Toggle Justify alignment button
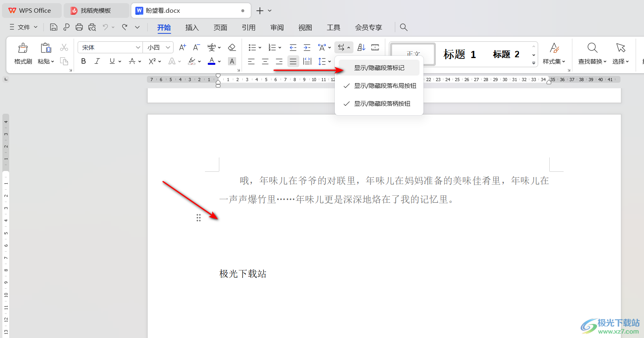The width and height of the screenshot is (644, 338). click(293, 61)
